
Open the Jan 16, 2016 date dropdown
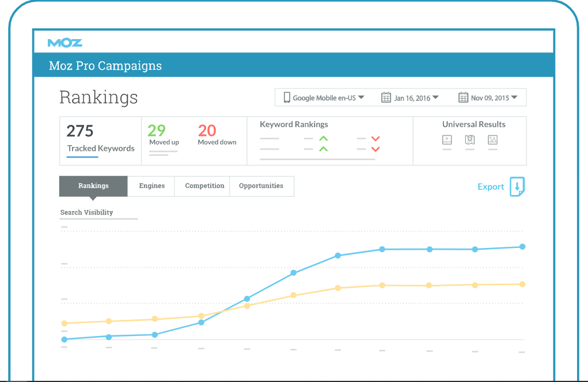coord(410,98)
